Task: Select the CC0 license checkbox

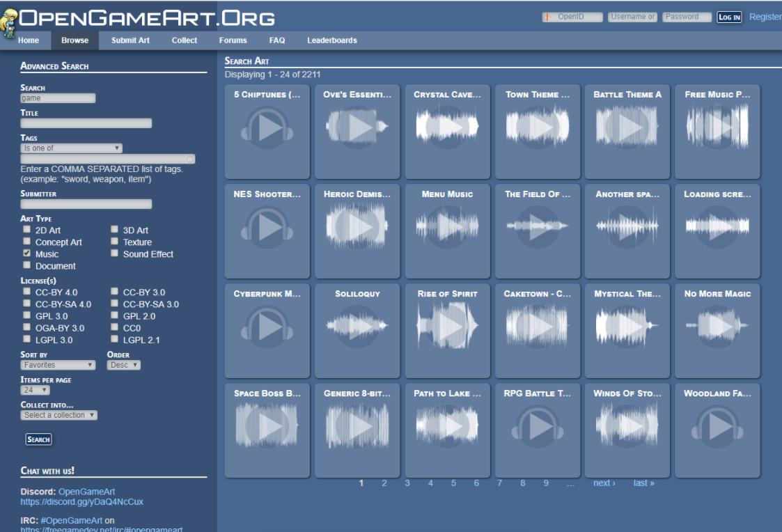Action: [115, 327]
